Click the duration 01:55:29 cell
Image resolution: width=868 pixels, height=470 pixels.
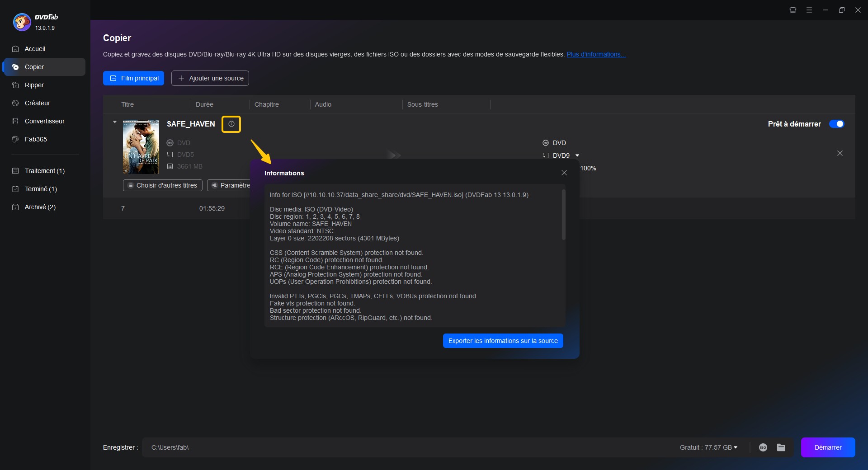(212, 208)
